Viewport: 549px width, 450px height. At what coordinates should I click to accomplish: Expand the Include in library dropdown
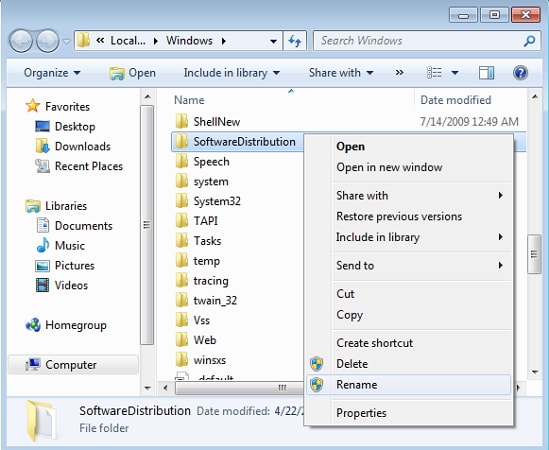point(232,73)
